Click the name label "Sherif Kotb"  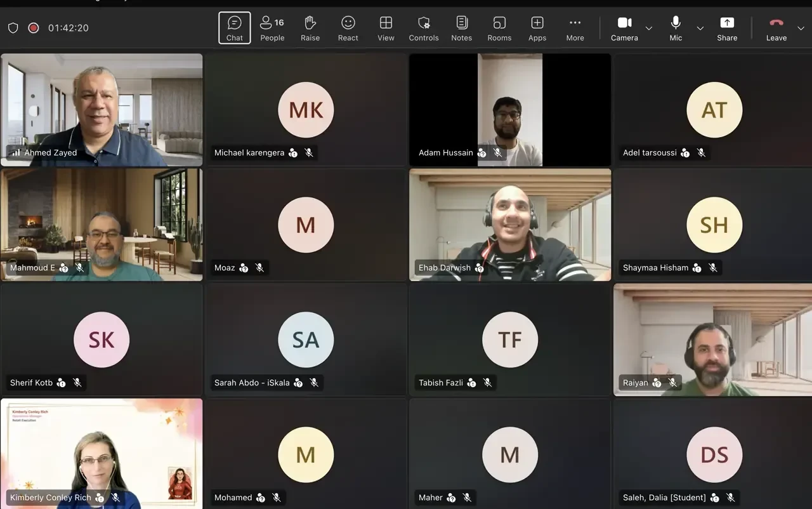[31, 383]
